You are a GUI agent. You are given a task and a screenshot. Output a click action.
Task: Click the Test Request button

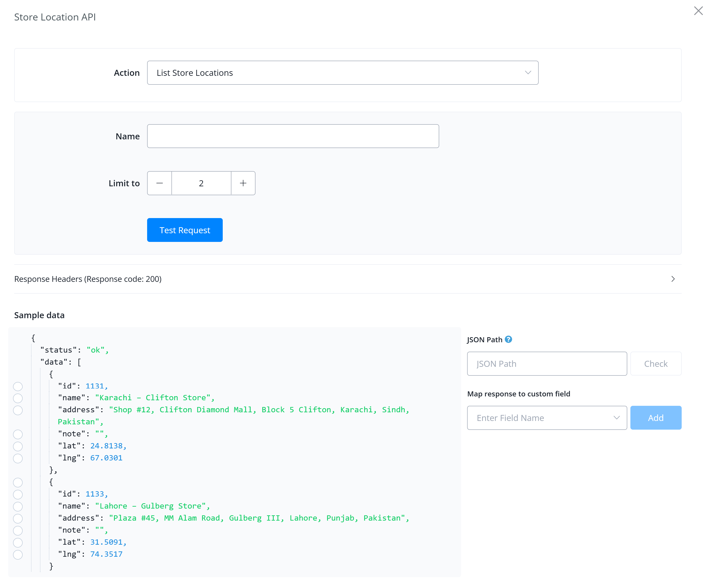185,230
